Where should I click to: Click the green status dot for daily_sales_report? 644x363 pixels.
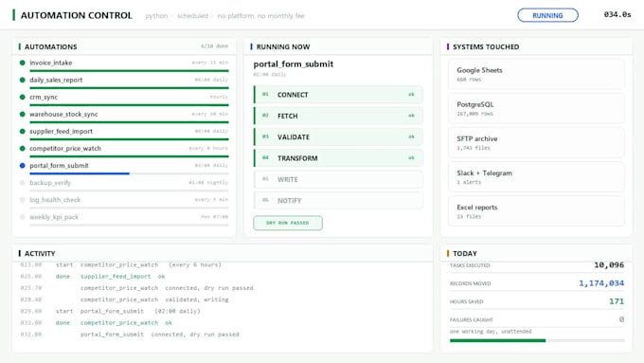(22, 80)
